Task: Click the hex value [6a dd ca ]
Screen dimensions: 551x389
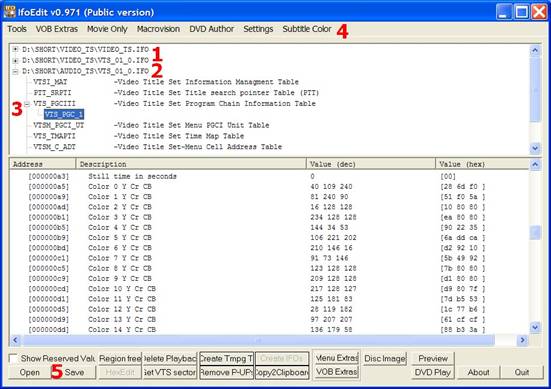Action: point(462,238)
